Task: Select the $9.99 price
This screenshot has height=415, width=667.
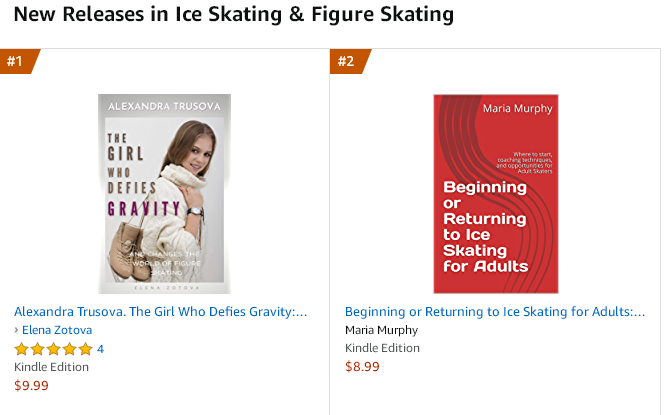Action: coord(31,385)
